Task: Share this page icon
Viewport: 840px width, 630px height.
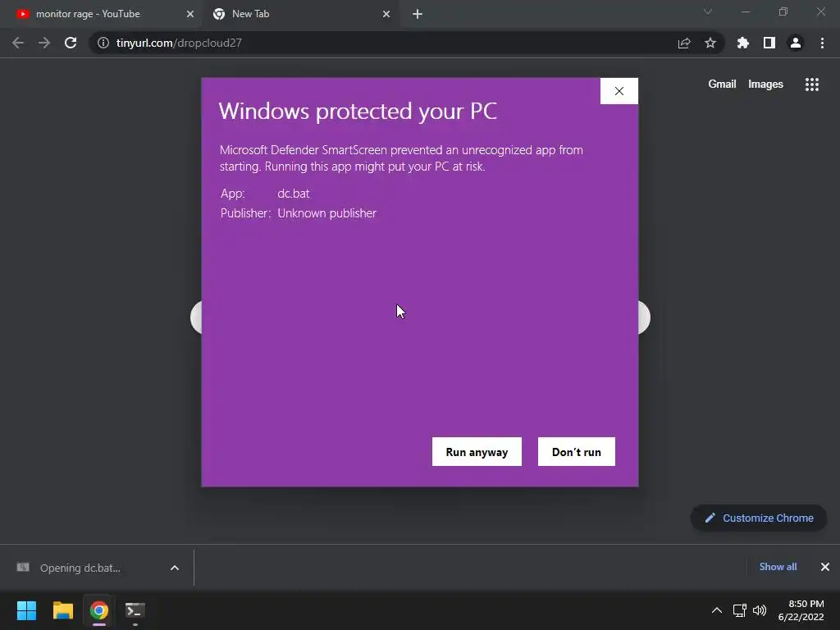Action: coord(684,43)
